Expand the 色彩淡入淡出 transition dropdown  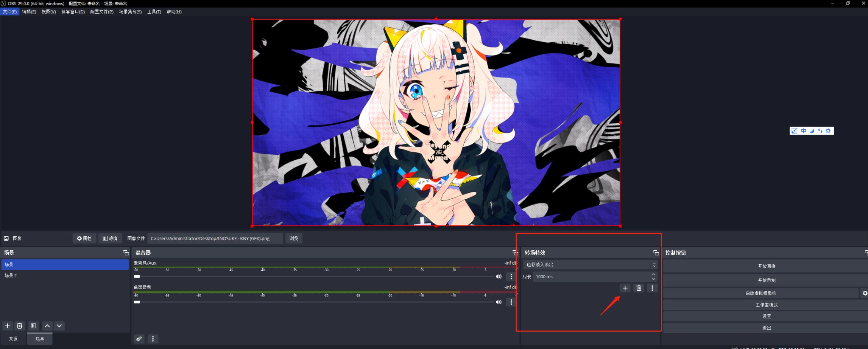pyautogui.click(x=590, y=265)
